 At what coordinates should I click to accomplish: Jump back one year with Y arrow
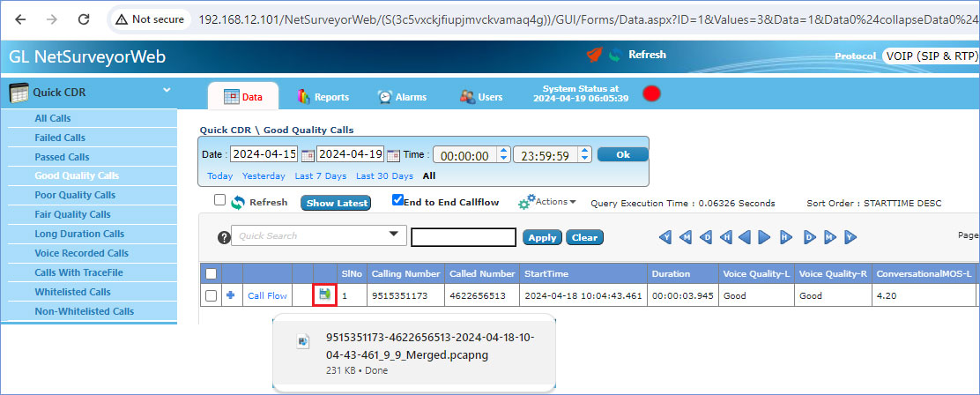(x=667, y=237)
